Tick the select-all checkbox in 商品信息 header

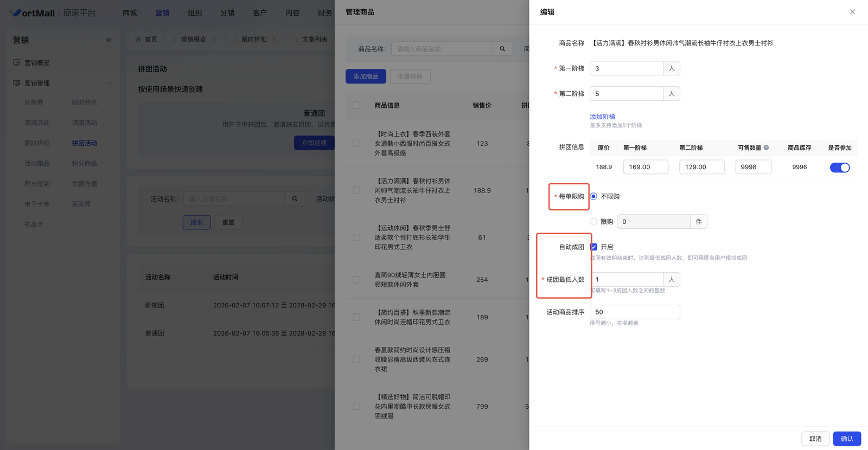click(356, 106)
